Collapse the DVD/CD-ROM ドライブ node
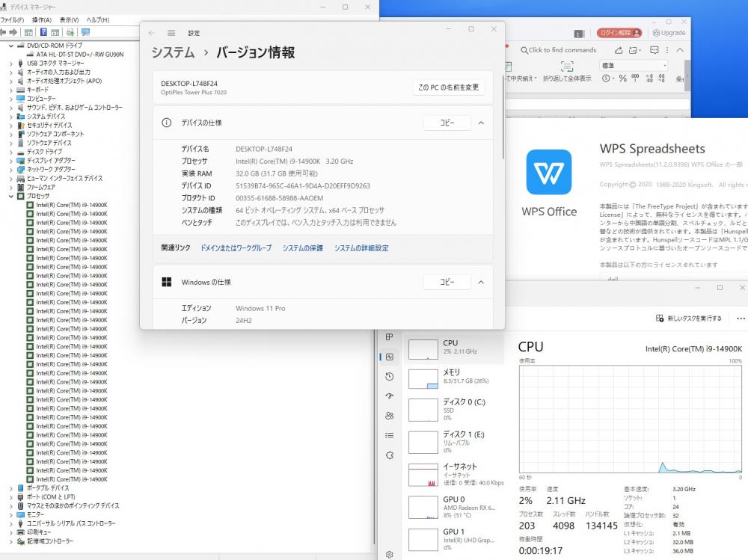 [x=11, y=46]
